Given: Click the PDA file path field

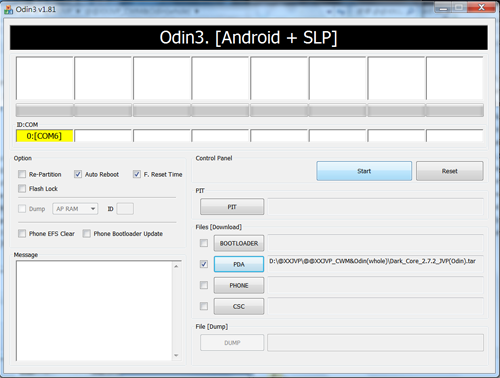Looking at the screenshot, I should [375, 264].
